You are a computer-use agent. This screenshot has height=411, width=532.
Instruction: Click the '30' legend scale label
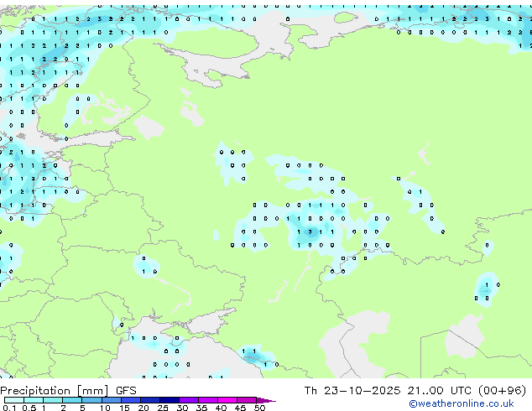point(182,408)
